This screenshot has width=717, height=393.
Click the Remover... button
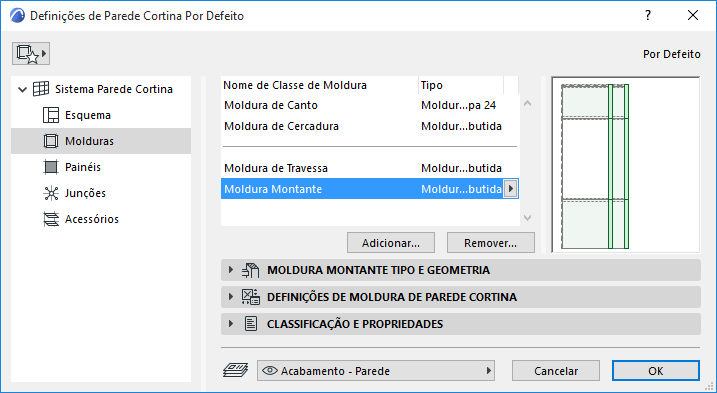pos(491,243)
